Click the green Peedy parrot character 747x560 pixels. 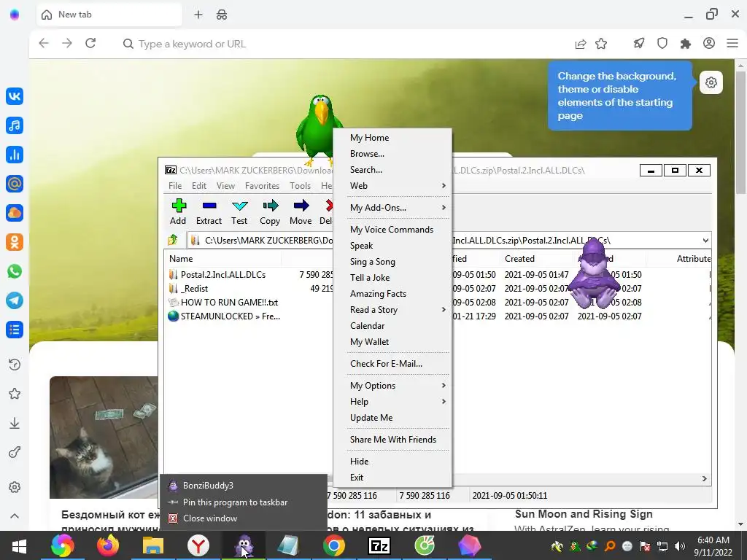click(x=318, y=128)
